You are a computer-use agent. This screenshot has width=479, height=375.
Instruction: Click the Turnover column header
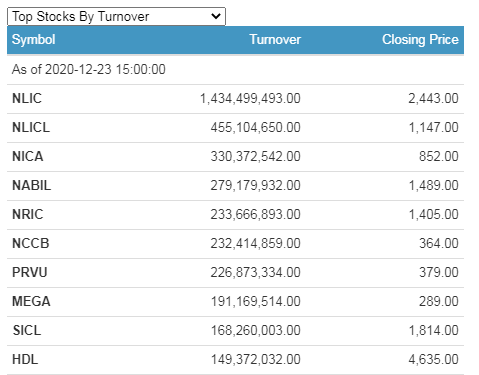[x=275, y=40]
